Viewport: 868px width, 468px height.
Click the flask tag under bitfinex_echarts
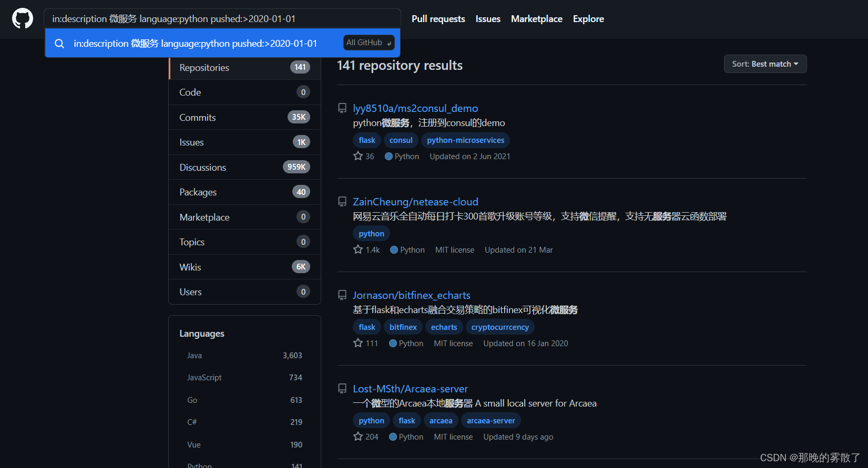point(367,327)
